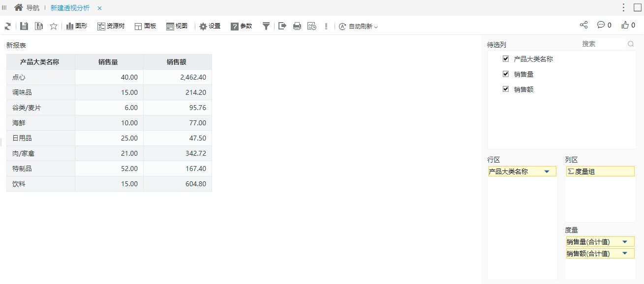The width and height of the screenshot is (644, 284).
Task: Click the comments bubble icon
Action: (x=601, y=25)
